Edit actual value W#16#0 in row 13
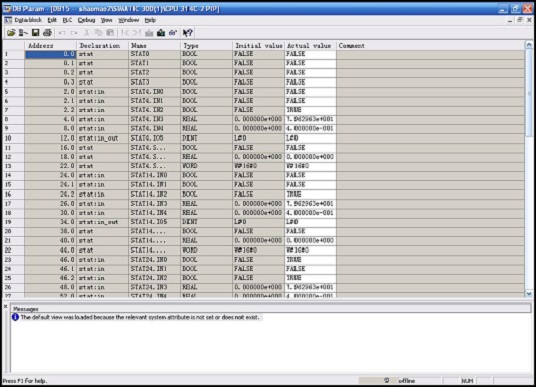The image size is (536, 387). (x=310, y=166)
